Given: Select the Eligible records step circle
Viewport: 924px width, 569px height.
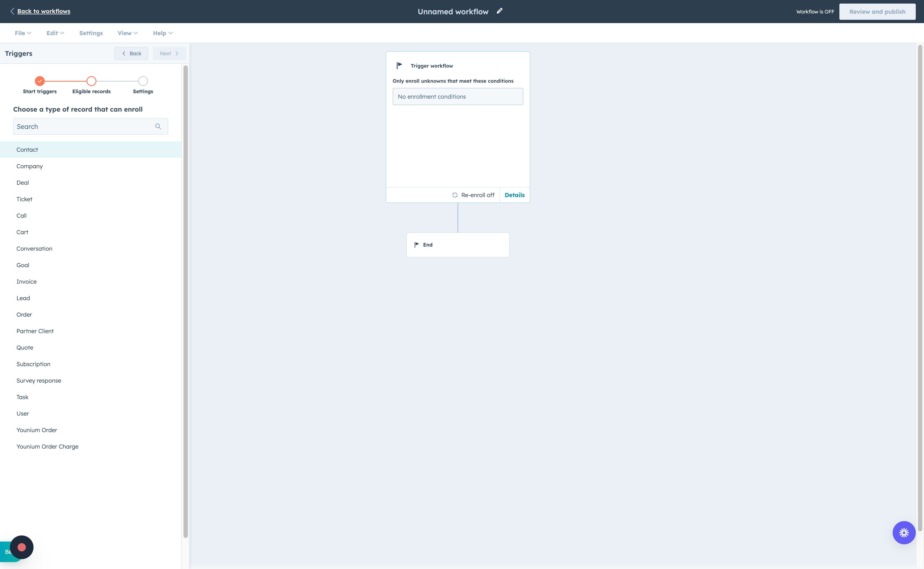Looking at the screenshot, I should pos(91,81).
